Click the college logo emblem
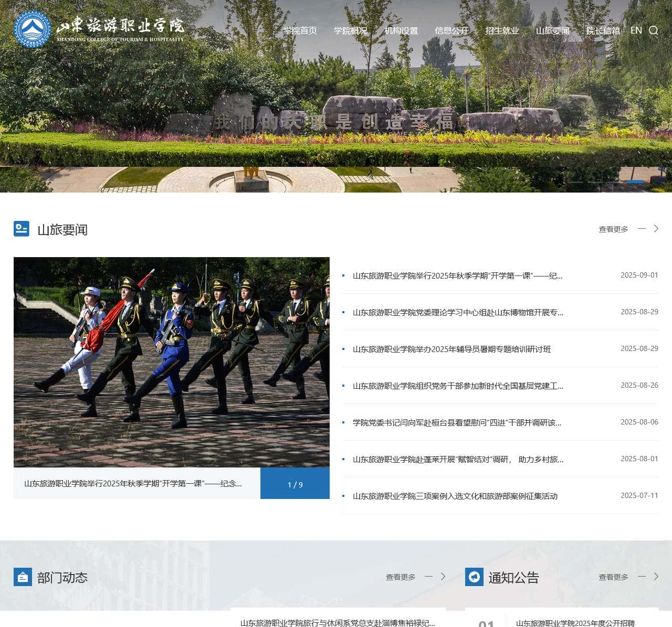Screen dimensions: 672x627 click(32, 29)
